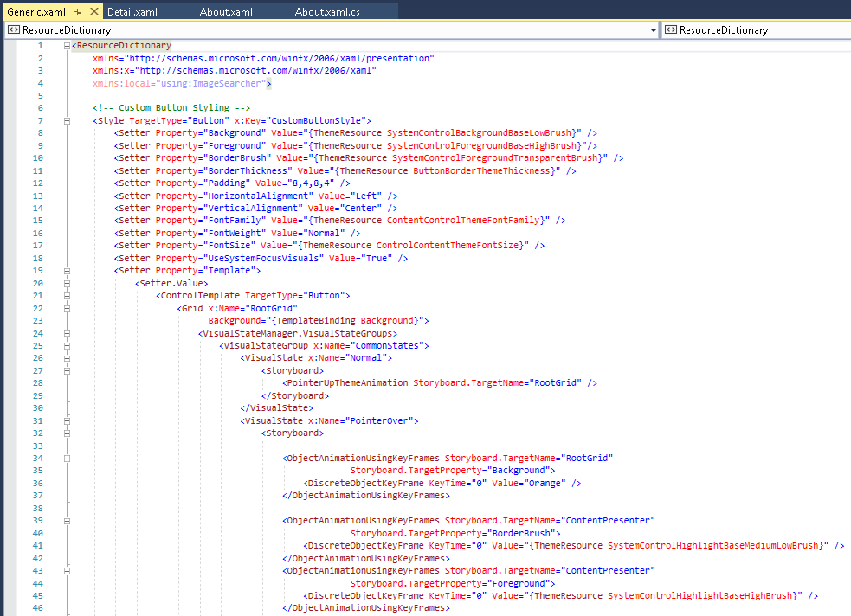Collapse the Style CustomButtonStyle block on line 7

click(x=67, y=121)
